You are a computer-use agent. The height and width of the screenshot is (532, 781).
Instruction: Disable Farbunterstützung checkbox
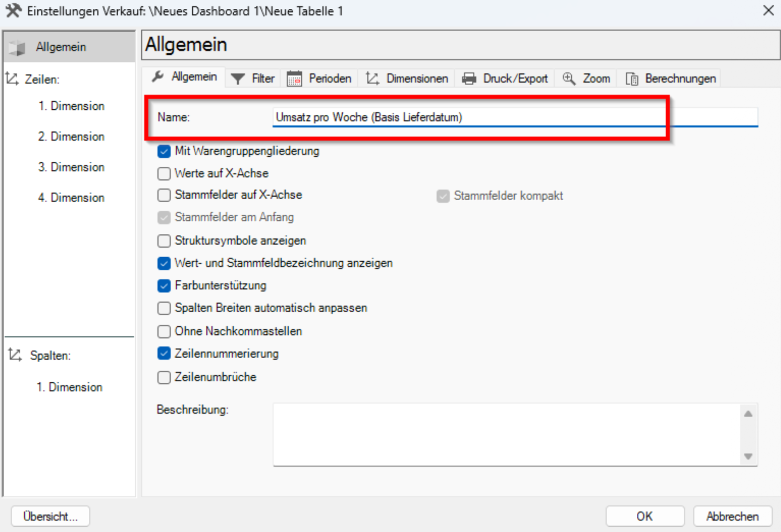164,286
